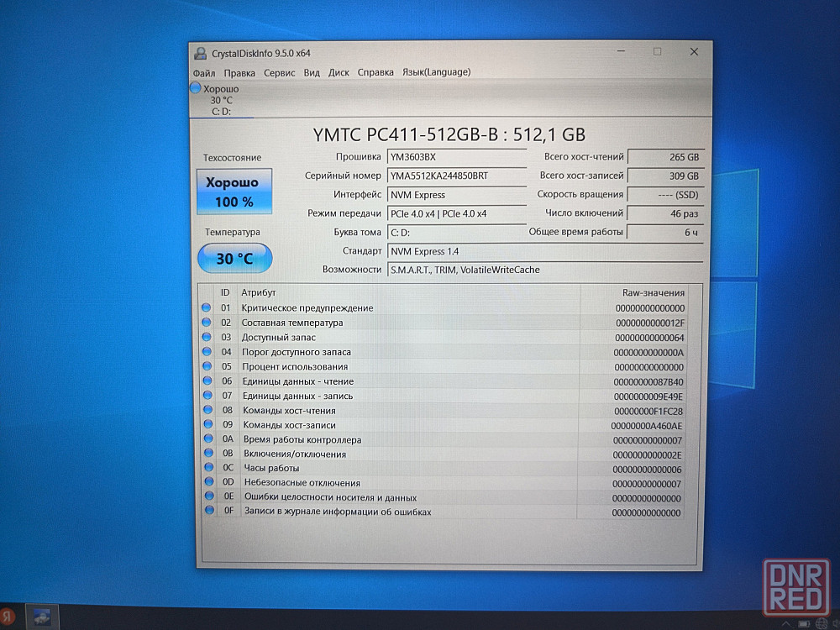Open the Правка menu
Screen dimensions: 840x630
(239, 73)
